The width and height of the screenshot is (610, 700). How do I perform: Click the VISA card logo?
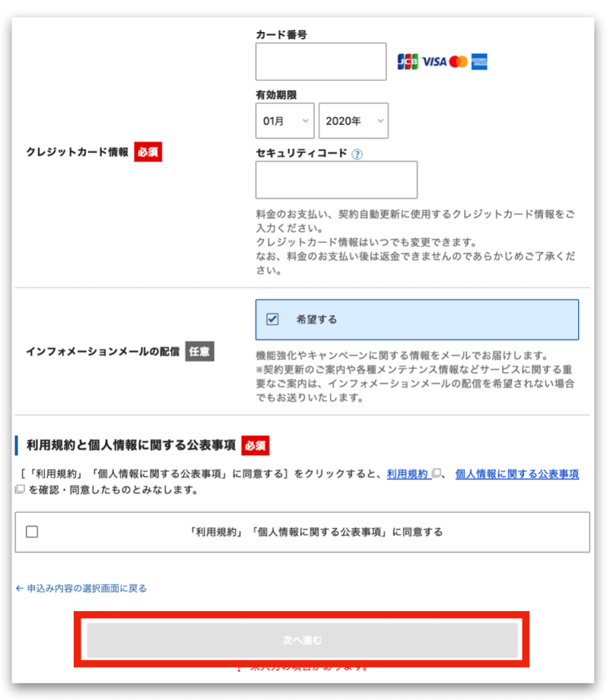pyautogui.click(x=434, y=62)
